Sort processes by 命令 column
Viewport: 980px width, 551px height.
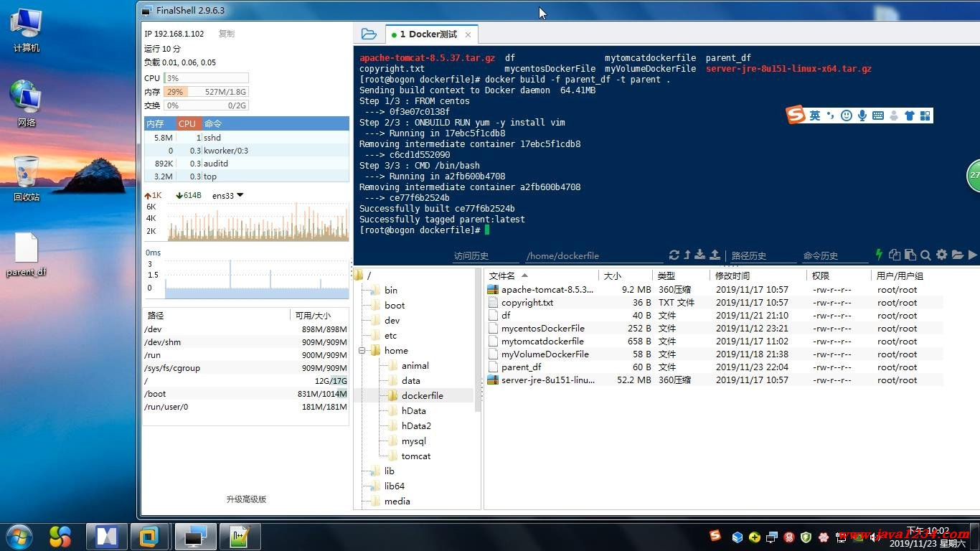(275, 123)
